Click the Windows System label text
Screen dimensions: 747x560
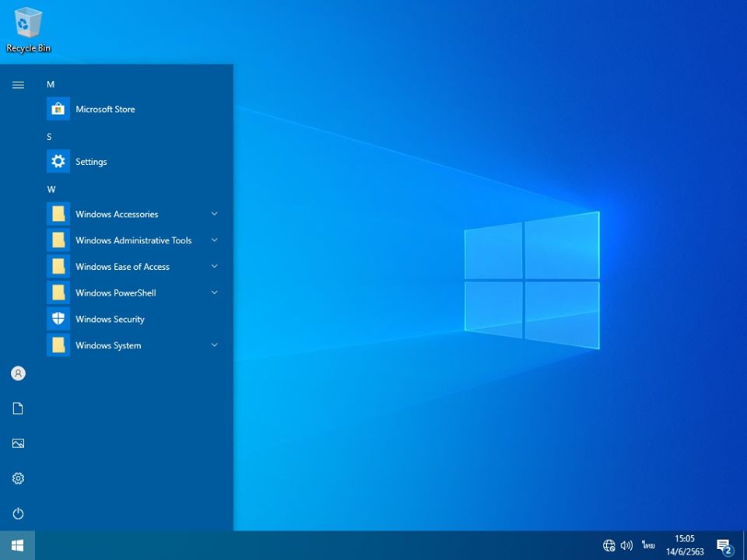coord(108,345)
